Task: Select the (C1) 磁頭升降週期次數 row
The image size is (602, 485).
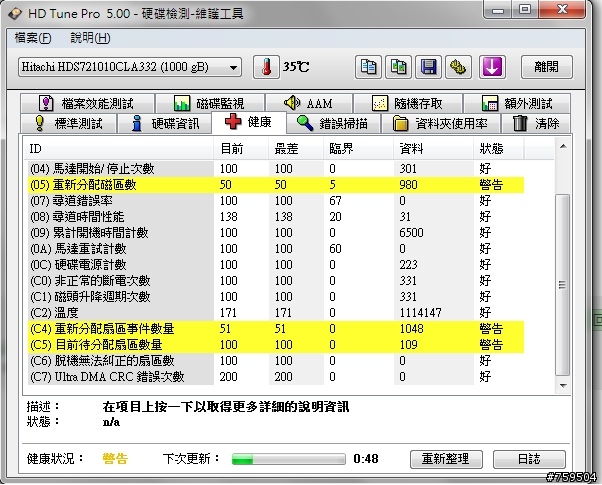Action: tap(275, 297)
